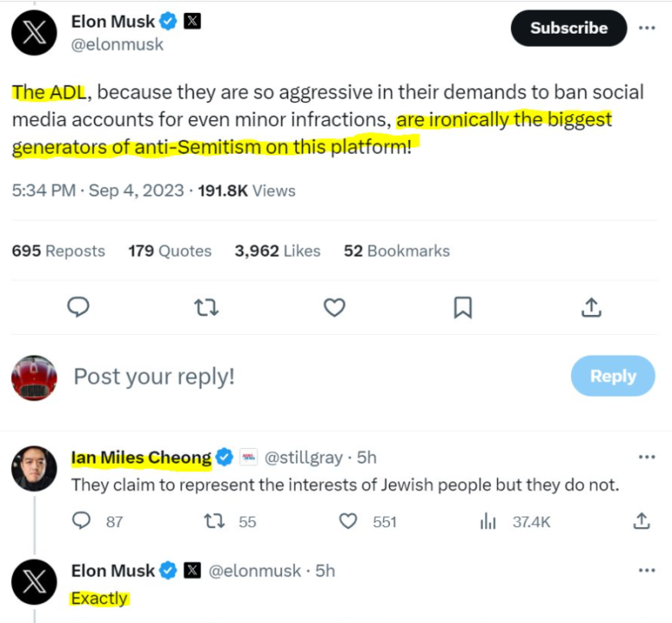Viewport: 672px width, 623px height.
Task: Repost the main ADL post
Action: [x=206, y=307]
